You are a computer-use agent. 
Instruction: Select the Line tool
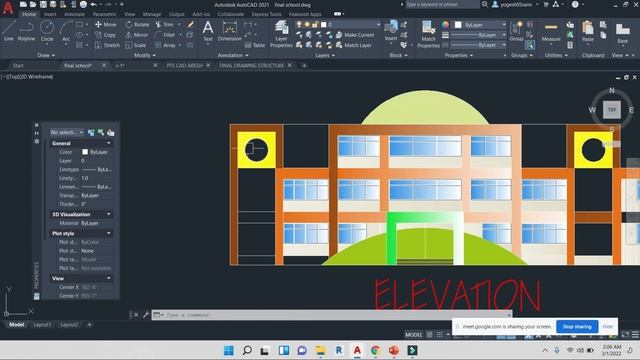tap(9, 31)
